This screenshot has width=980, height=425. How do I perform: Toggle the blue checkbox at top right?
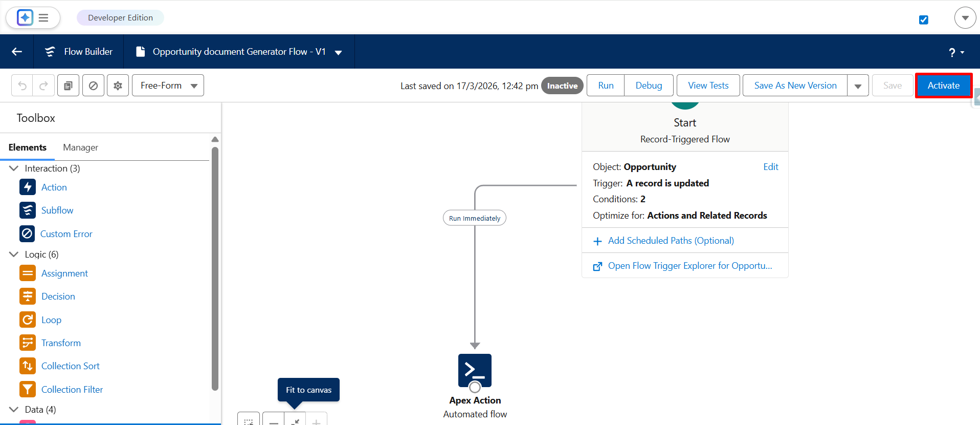(x=924, y=20)
